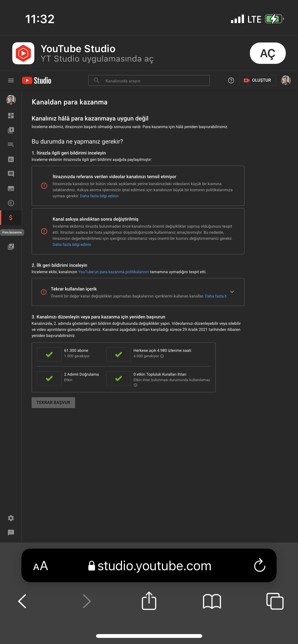Open the Analytics bar chart icon

tap(11, 159)
